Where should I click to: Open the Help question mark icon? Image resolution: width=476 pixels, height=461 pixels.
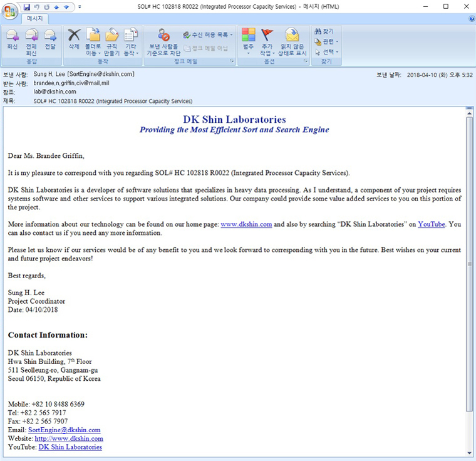point(472,19)
